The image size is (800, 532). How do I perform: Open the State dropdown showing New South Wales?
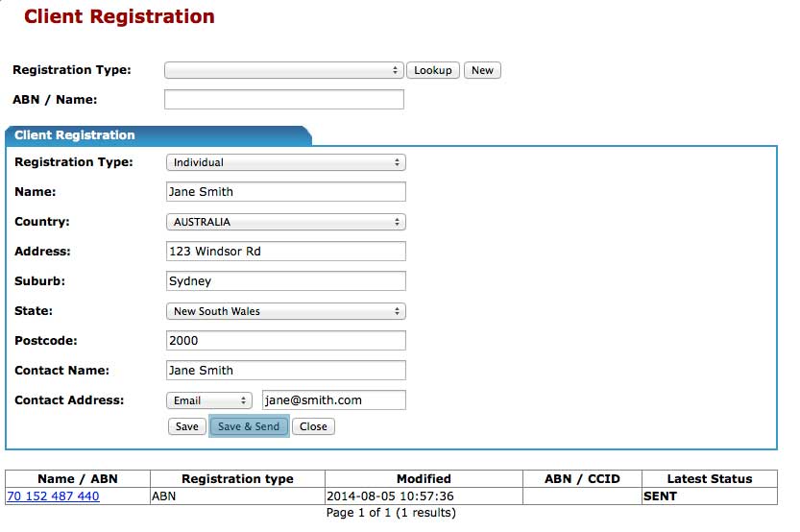[x=285, y=311]
